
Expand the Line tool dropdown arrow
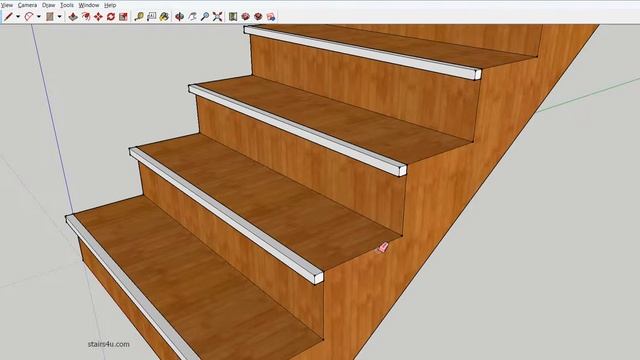coord(18,17)
